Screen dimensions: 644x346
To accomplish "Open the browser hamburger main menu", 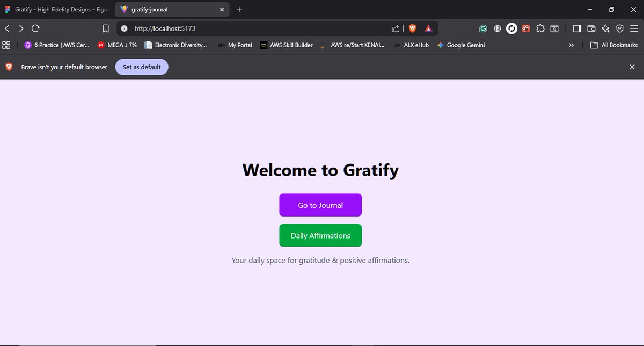I will click(634, 28).
